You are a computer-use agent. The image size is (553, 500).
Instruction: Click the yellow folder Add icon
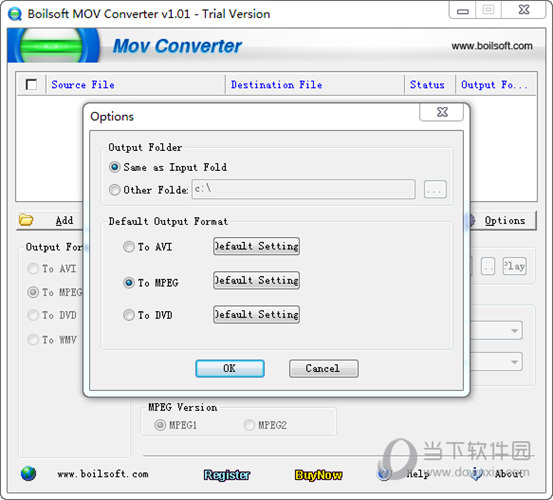click(x=26, y=220)
